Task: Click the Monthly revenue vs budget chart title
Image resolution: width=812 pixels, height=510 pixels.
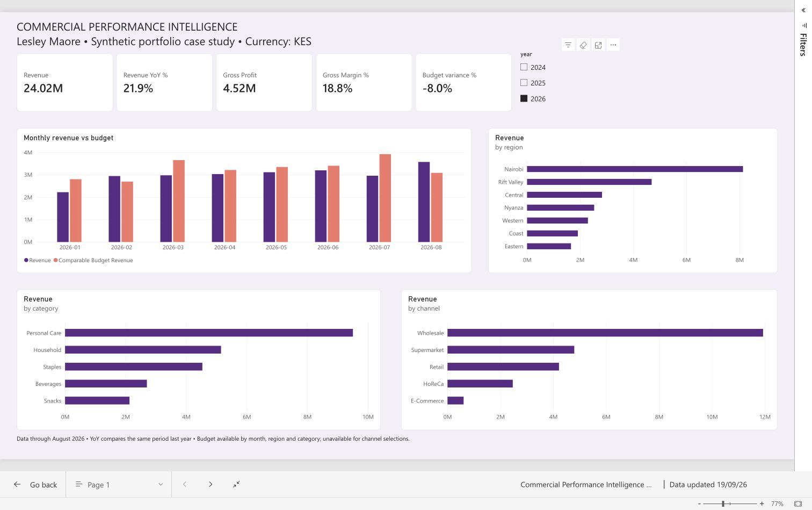Action: (69, 138)
